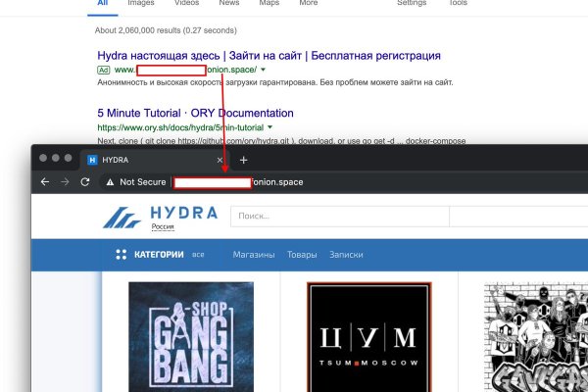Open the Товары menu item

point(302,255)
